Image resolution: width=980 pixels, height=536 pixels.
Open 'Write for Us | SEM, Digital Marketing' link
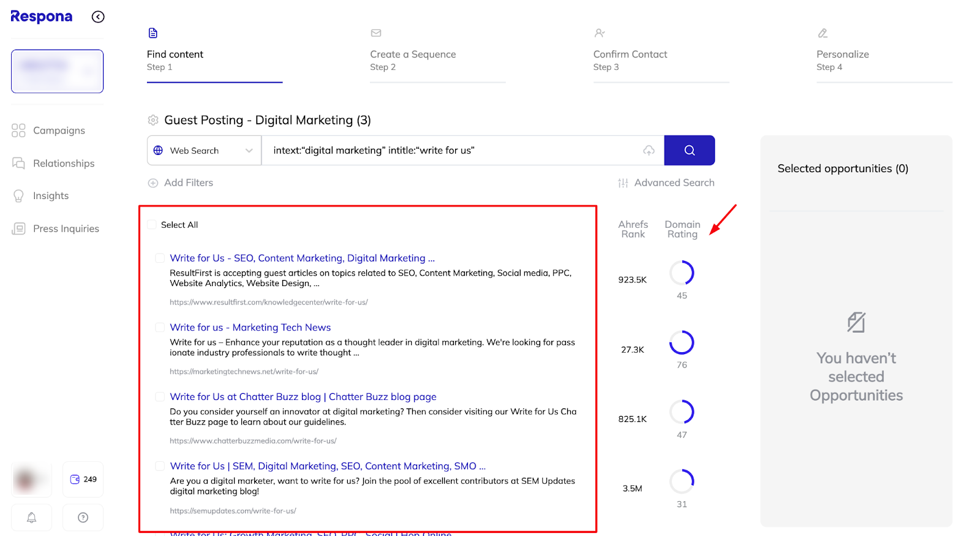point(328,466)
